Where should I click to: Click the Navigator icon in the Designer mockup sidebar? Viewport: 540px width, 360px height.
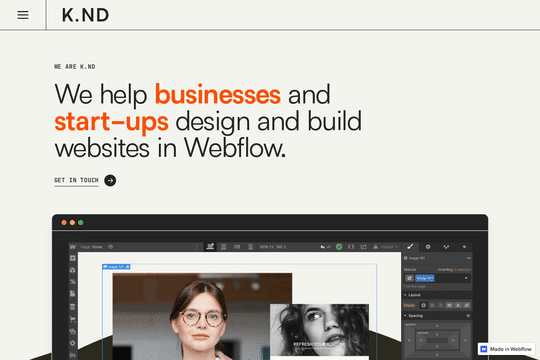coord(73,282)
